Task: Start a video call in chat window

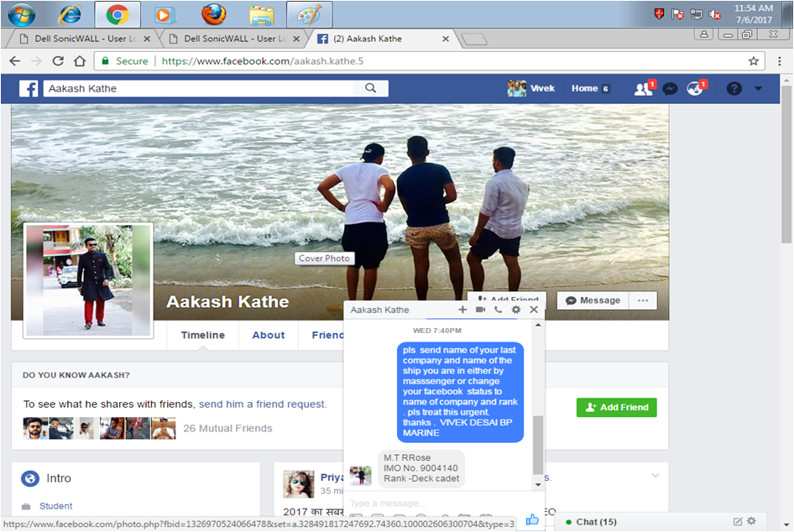Action: 481,310
